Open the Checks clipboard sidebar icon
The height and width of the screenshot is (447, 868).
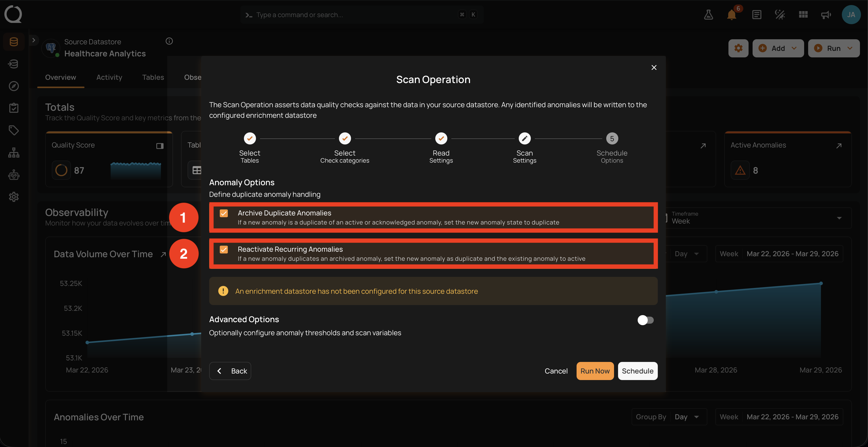[x=14, y=108]
